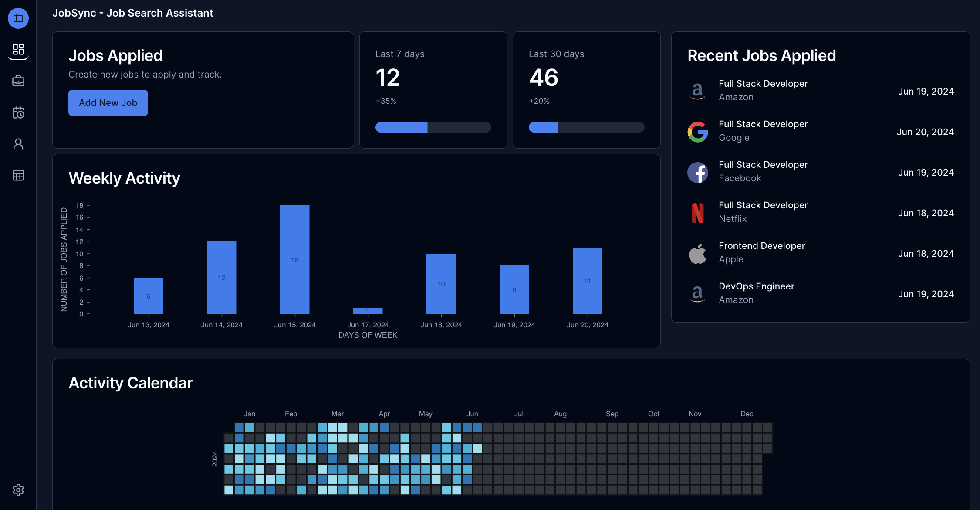This screenshot has width=980, height=510.
Task: Click the Last 30 days progress bar
Action: [x=586, y=127]
